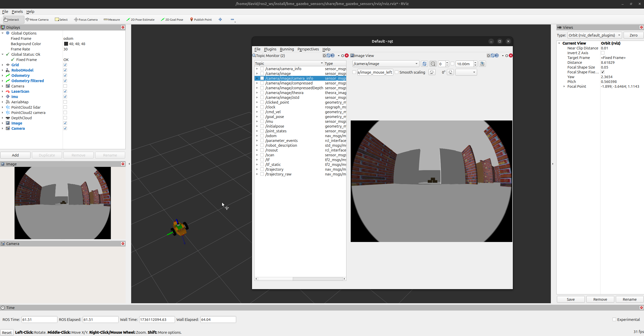Open the Plugins menu in rqt
The width and height of the screenshot is (644, 336).
click(270, 49)
